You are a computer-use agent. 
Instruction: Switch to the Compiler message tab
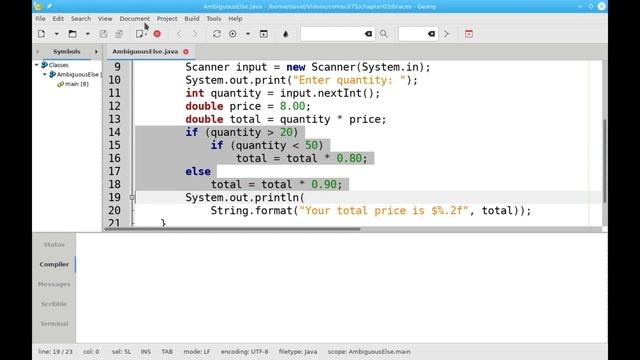54,264
